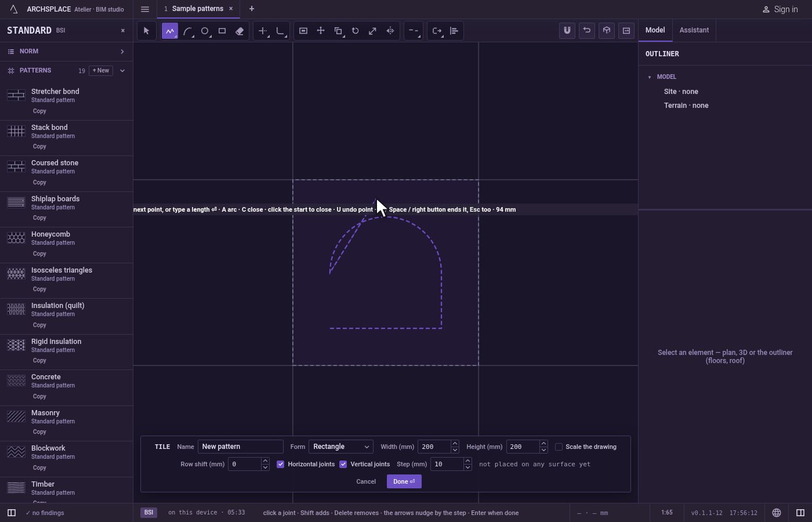
Task: Select the Honeycomb pattern thumbnail
Action: tap(16, 238)
